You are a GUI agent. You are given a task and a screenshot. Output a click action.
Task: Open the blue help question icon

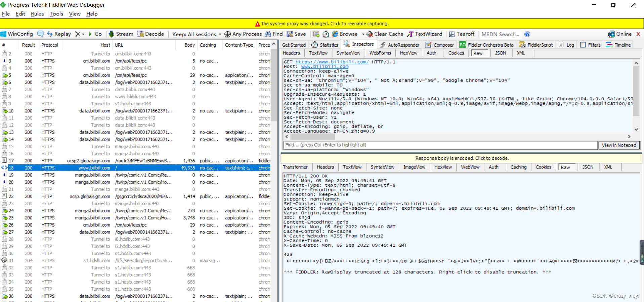[x=527, y=34]
